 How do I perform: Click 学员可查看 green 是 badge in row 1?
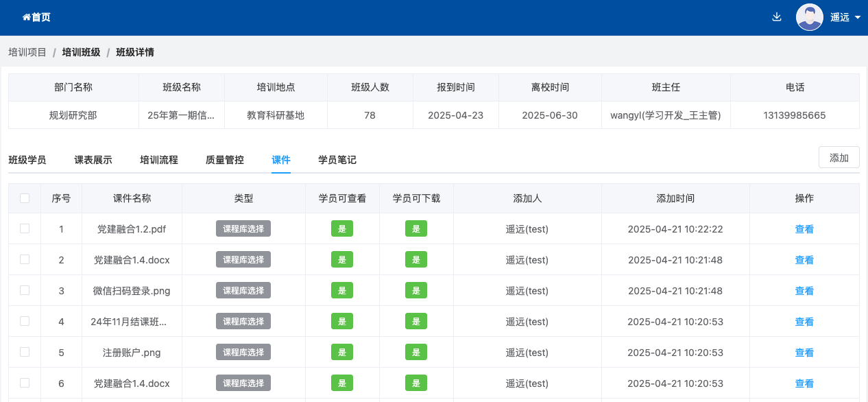coord(342,228)
